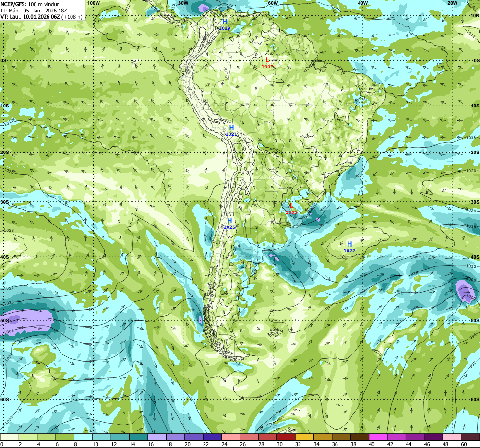Select the dark blue 22–24 legend swatch
The height and width of the screenshot is (448, 480).
pyautogui.click(x=212, y=437)
